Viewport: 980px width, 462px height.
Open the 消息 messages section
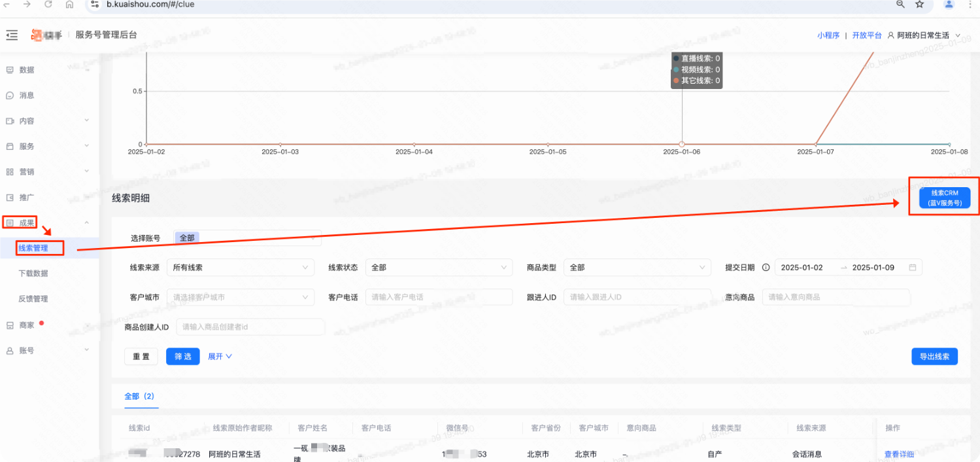[27, 96]
